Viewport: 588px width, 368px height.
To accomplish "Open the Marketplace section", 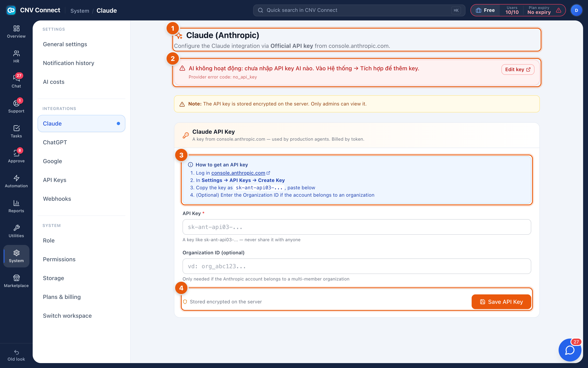I will [x=16, y=281].
